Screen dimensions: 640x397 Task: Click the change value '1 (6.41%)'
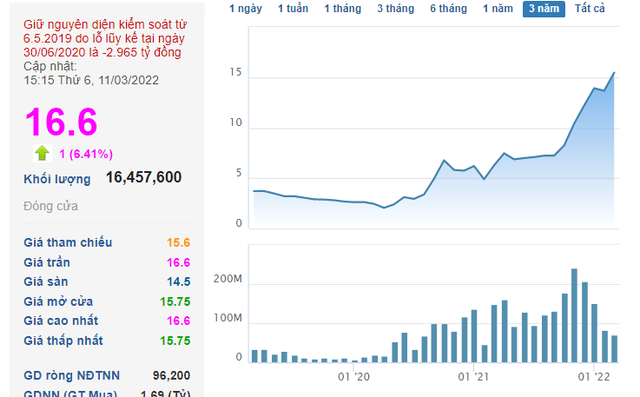[x=86, y=154]
